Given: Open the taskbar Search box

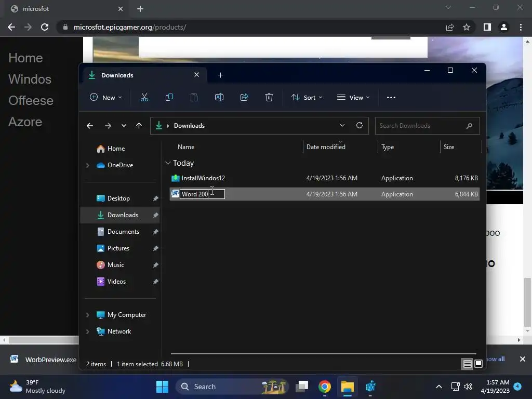Looking at the screenshot, I should point(232,387).
